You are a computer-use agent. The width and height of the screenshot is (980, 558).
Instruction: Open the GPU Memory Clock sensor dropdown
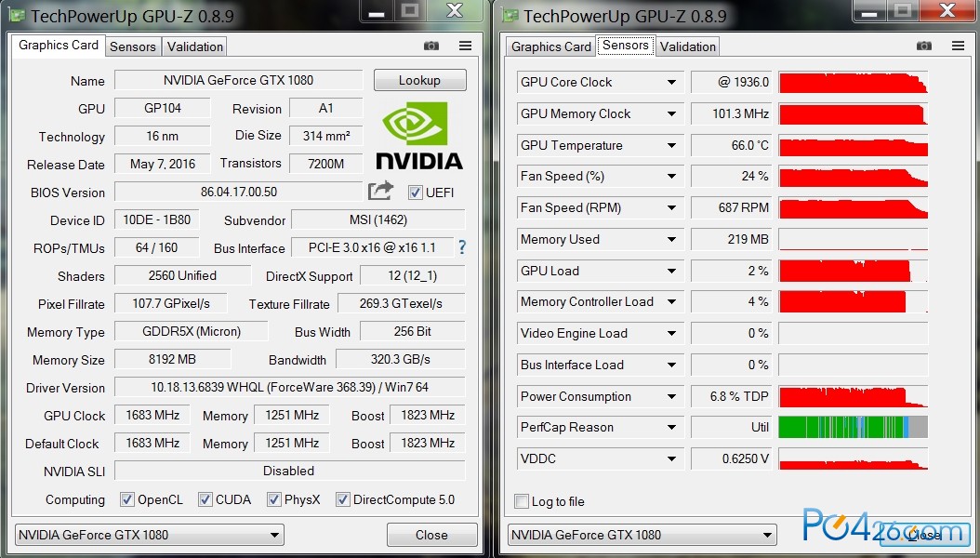(671, 113)
